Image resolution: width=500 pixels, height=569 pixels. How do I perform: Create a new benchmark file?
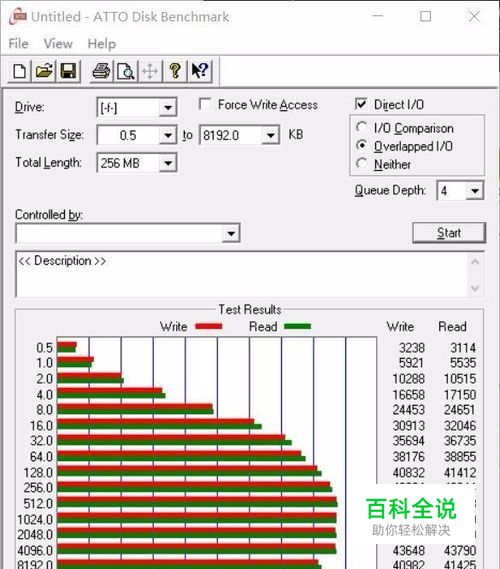coord(19,71)
